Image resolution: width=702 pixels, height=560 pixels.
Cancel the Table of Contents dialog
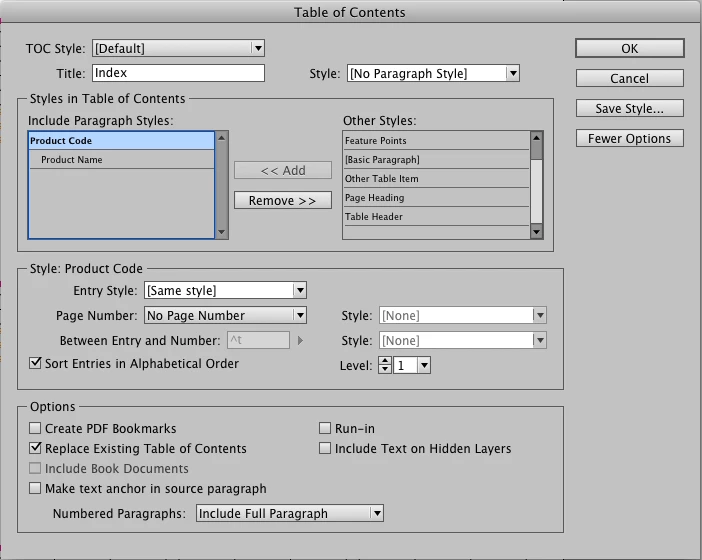[x=629, y=78]
